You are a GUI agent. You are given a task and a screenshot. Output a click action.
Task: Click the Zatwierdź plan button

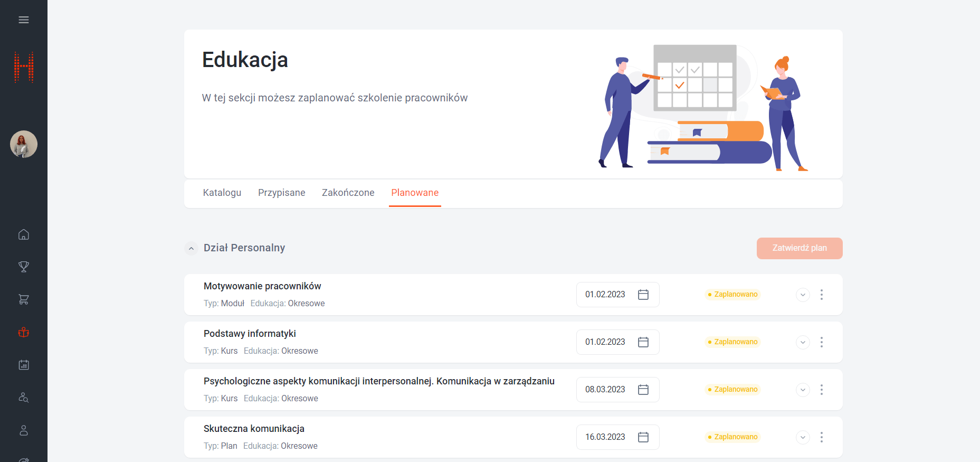799,248
